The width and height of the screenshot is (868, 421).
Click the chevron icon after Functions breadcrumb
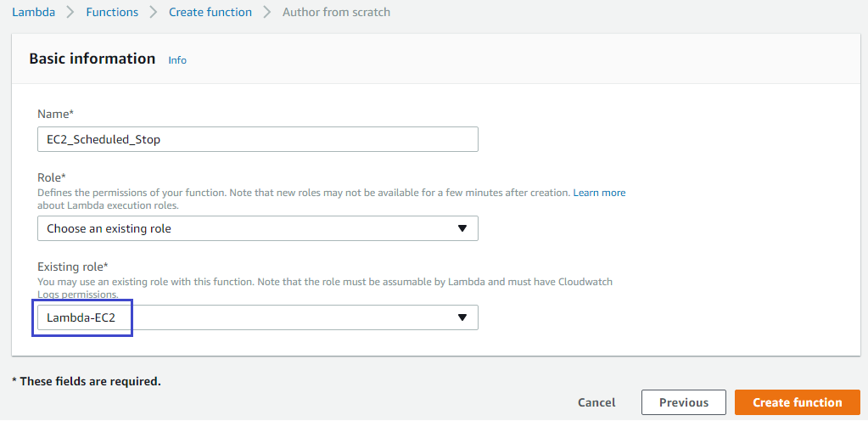point(154,12)
